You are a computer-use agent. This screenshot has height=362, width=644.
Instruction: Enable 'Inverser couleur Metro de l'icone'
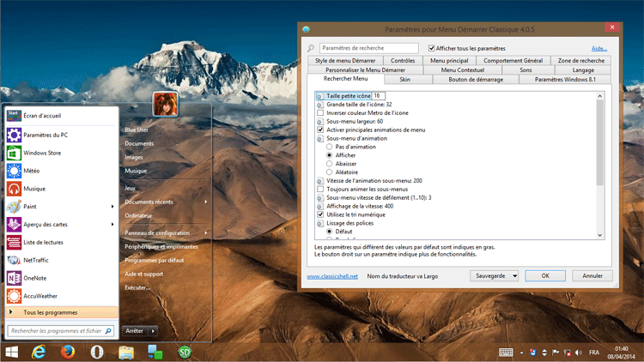pos(321,113)
